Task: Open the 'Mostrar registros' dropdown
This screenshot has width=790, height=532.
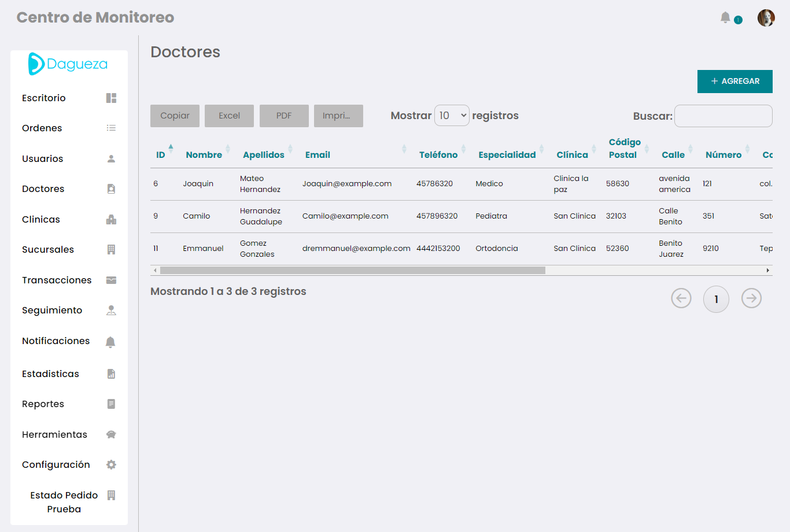Action: coord(452,115)
